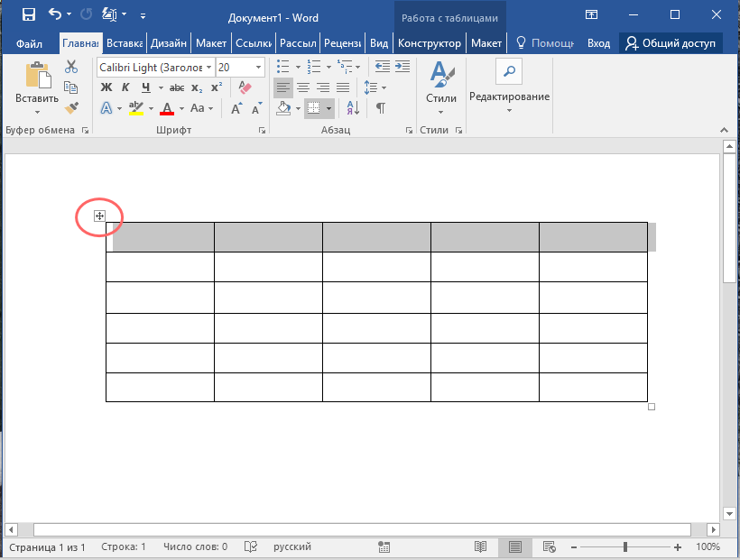Click the Общий доступ share button
Image resolution: width=740 pixels, height=560 pixels.
(x=671, y=43)
